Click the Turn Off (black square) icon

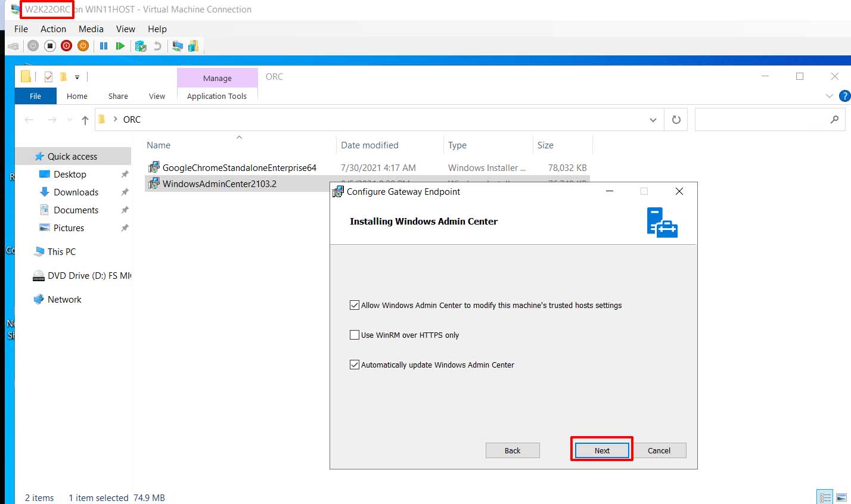click(x=50, y=46)
